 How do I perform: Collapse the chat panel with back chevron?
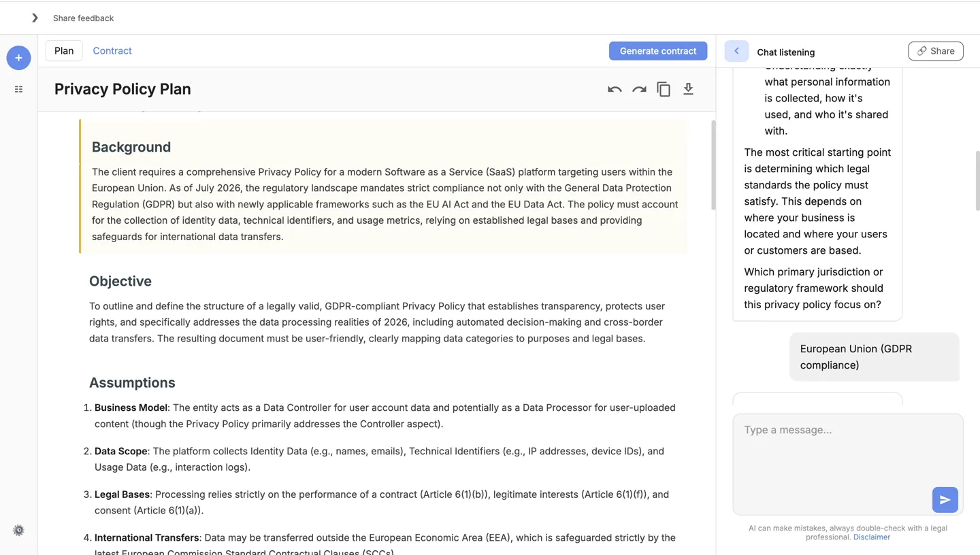point(736,51)
